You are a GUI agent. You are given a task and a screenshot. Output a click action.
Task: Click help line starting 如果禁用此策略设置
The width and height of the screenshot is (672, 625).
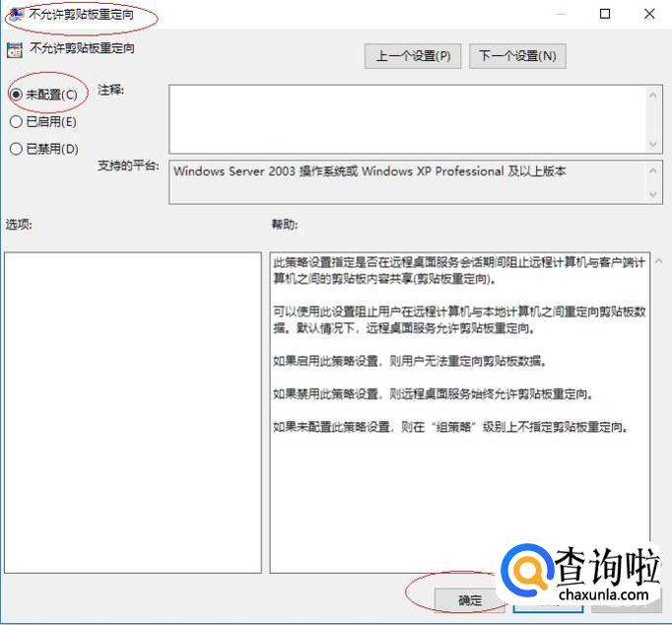[x=433, y=393]
